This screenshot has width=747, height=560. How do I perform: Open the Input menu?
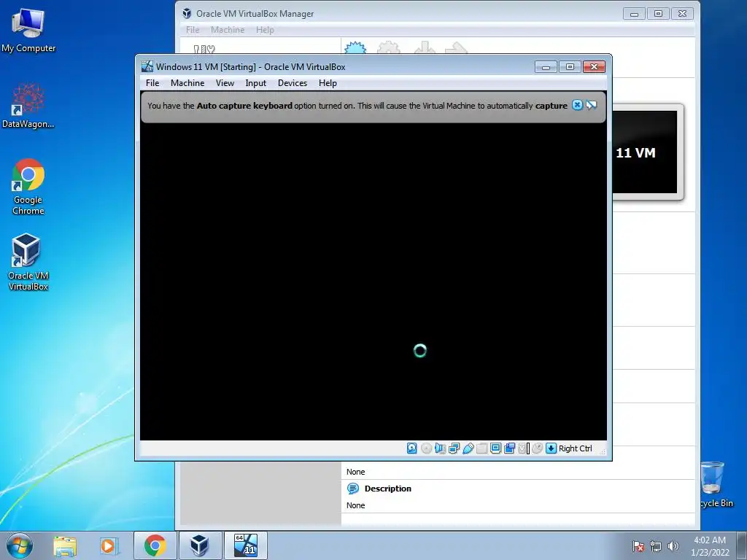point(255,83)
